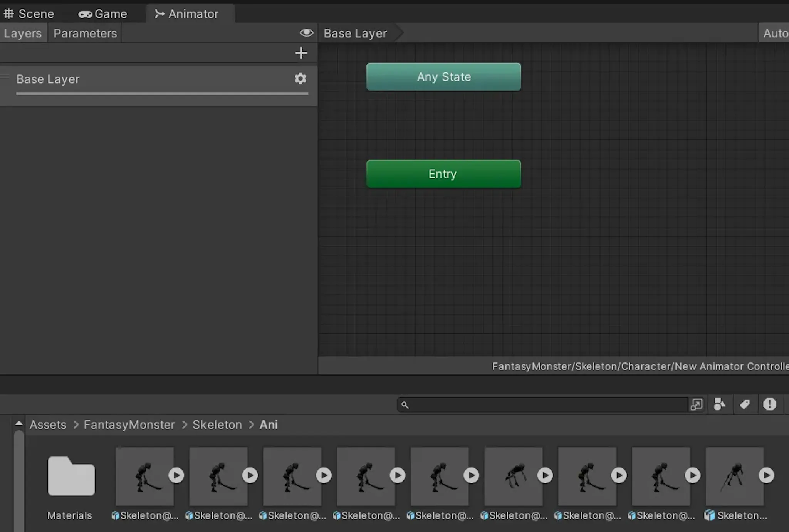
Task: Switch to the Scene tab
Action: (x=29, y=14)
